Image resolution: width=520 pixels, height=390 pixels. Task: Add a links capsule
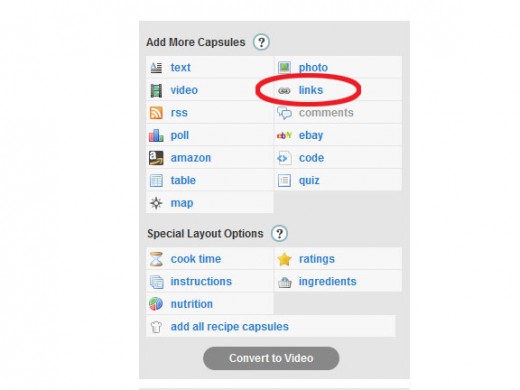point(311,90)
